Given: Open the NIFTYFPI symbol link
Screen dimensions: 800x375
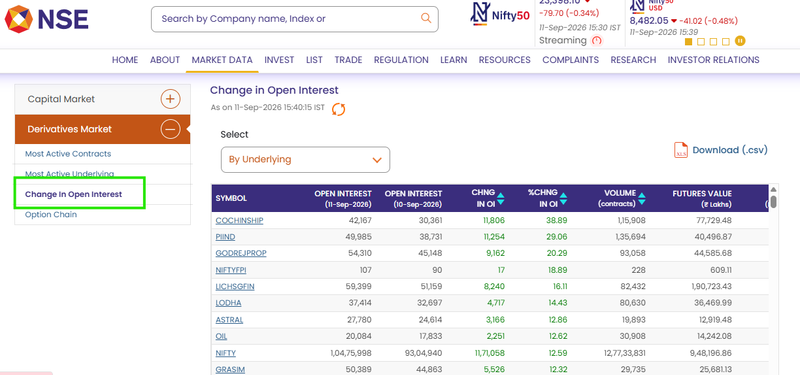Looking at the screenshot, I should coord(231,270).
